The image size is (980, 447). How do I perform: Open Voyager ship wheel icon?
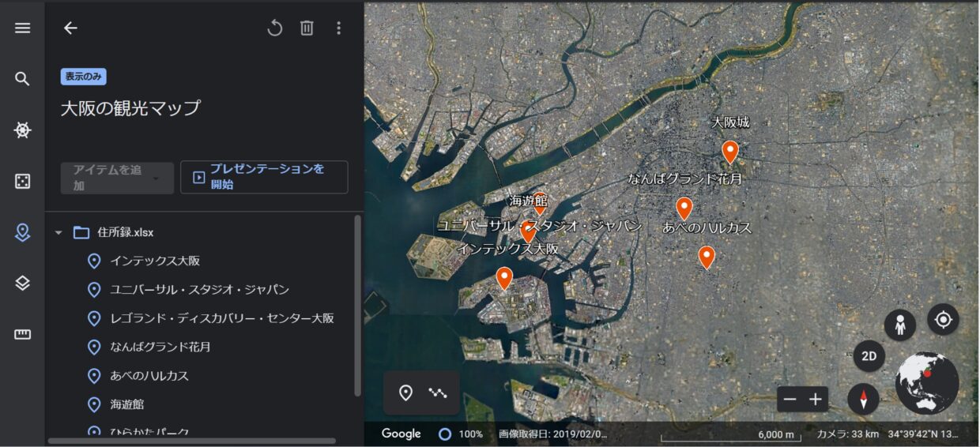22,130
